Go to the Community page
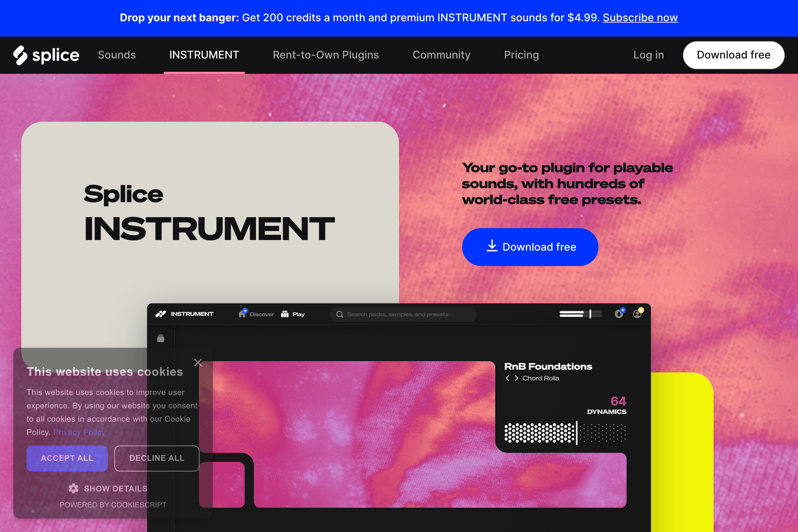Image resolution: width=798 pixels, height=532 pixels. 442,55
